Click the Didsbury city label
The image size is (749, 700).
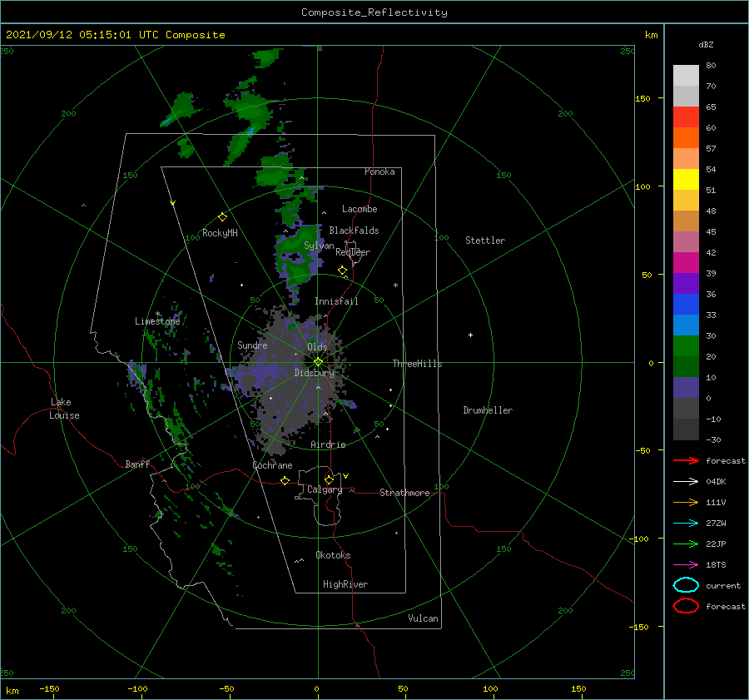click(314, 373)
